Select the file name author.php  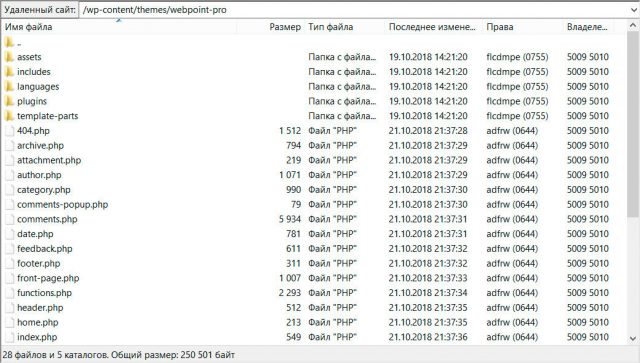39,175
